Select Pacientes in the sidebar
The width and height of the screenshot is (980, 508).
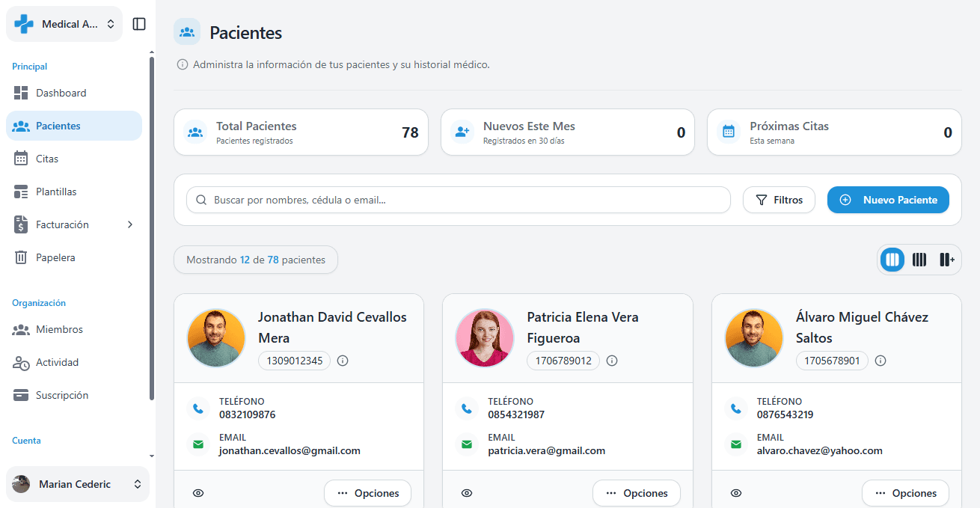point(74,126)
